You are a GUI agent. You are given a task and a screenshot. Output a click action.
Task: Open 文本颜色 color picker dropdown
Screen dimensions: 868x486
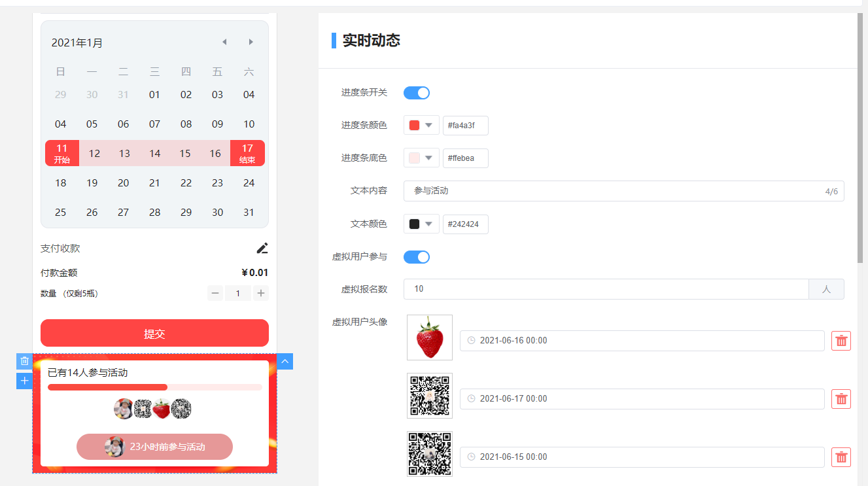click(429, 224)
